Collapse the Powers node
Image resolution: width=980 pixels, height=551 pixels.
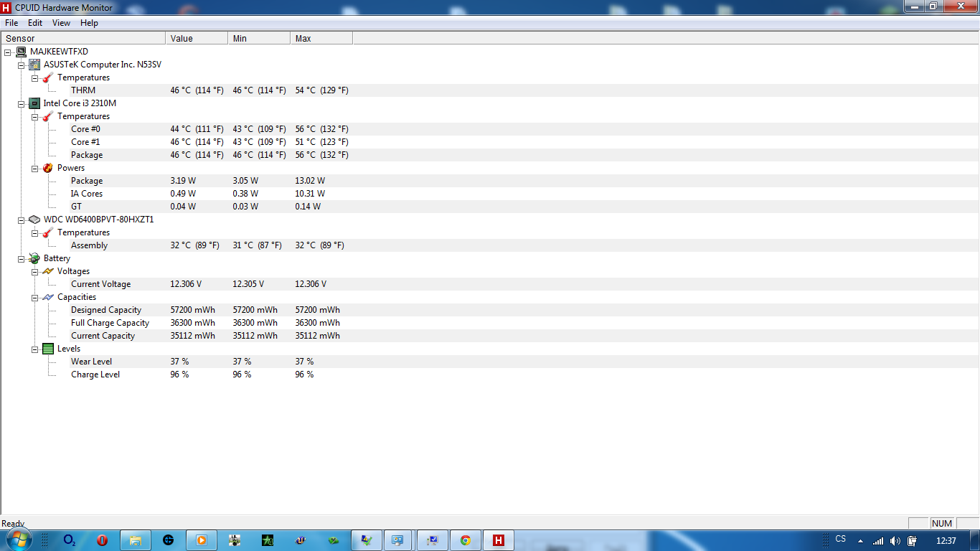[x=35, y=168]
